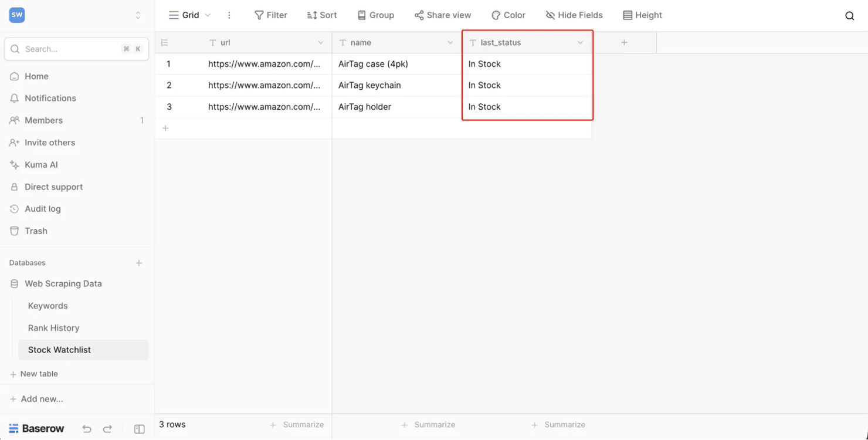
Task: Click the Baserow logo
Action: 36,429
